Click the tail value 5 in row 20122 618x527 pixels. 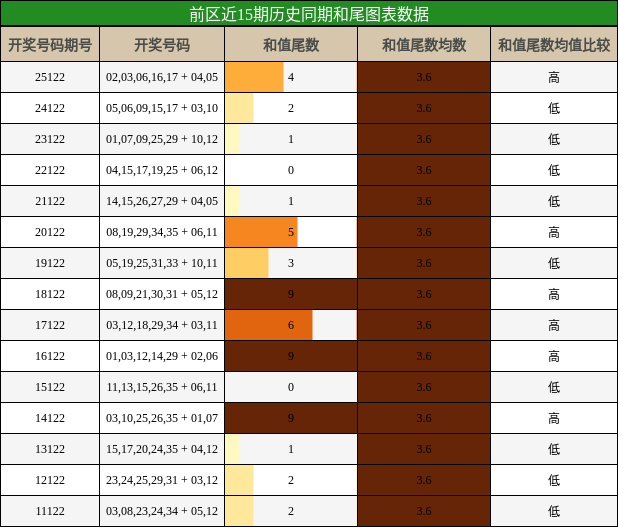pyautogui.click(x=291, y=232)
